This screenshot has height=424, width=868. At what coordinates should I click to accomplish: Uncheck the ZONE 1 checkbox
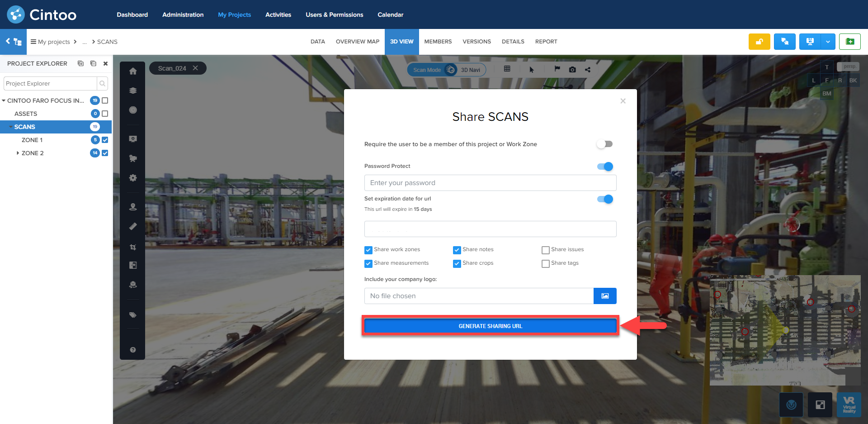105,140
